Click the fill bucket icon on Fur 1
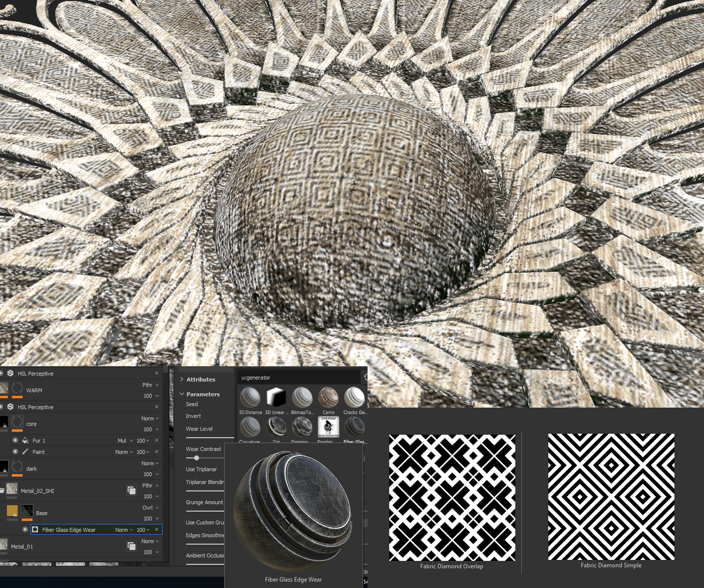Image resolution: width=704 pixels, height=588 pixels. pyautogui.click(x=25, y=441)
